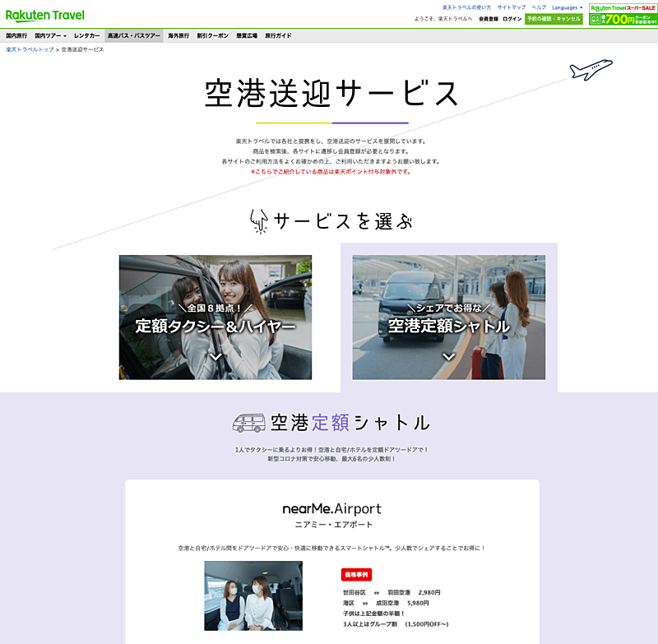Image resolution: width=658 pixels, height=644 pixels.
Task: Click the nearMe shuttle interior photo
Action: 253,595
